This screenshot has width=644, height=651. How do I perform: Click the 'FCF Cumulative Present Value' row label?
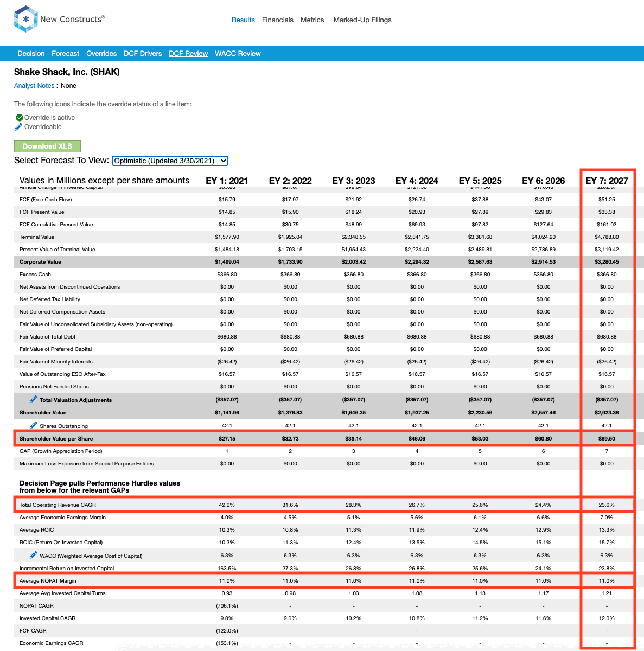(56, 225)
